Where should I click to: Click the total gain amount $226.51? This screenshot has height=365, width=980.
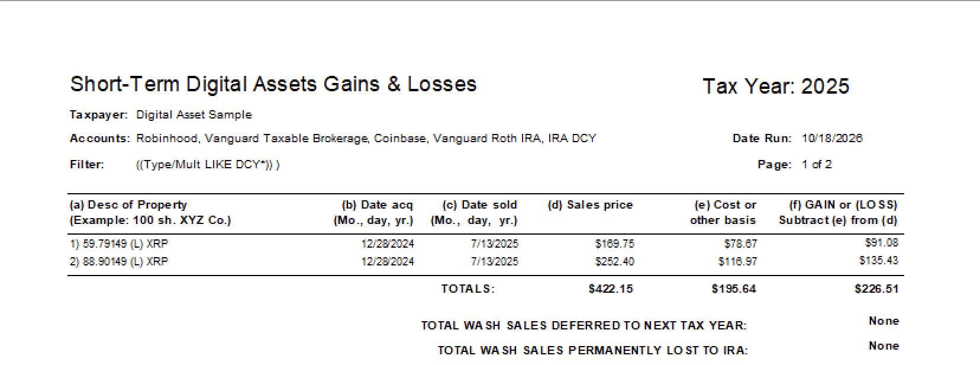[x=876, y=289]
